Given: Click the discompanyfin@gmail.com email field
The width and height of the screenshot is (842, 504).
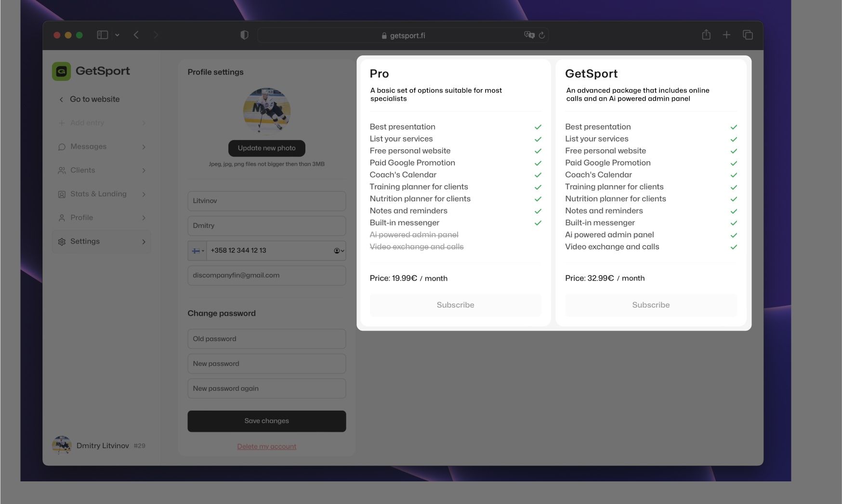Looking at the screenshot, I should coord(267,275).
